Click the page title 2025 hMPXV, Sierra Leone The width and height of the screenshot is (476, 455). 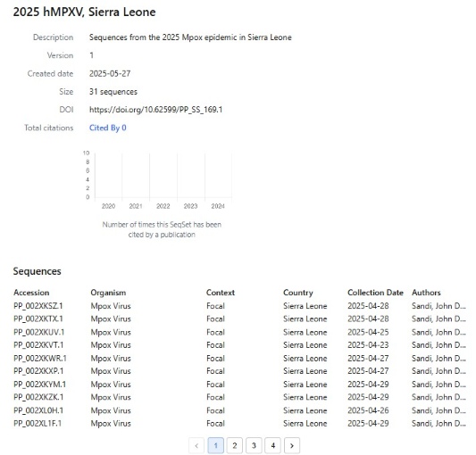click(x=84, y=12)
